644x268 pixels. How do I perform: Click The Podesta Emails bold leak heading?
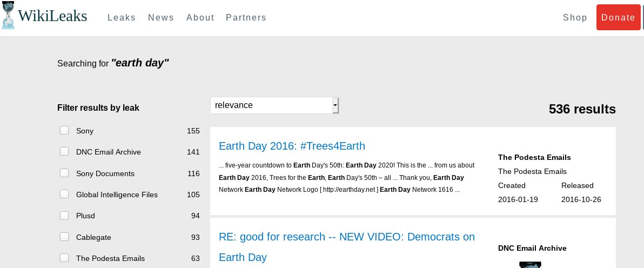(534, 157)
